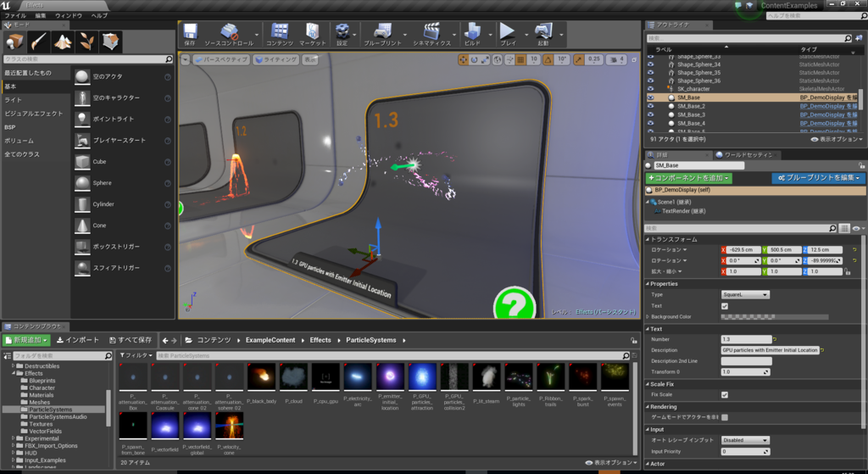Image resolution: width=868 pixels, height=474 pixels.
Task: Click Edit Blueprint (ブループリントを編集) button
Action: (819, 178)
